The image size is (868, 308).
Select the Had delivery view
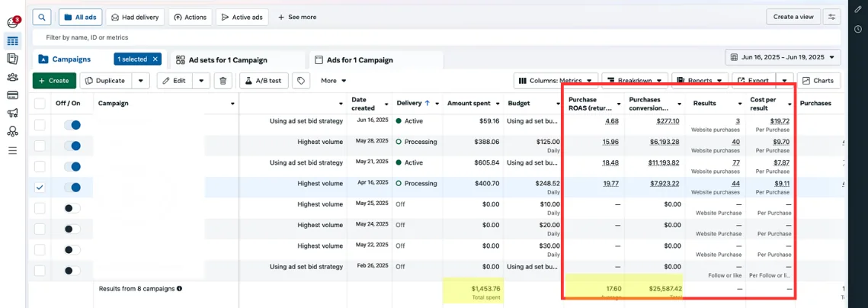click(x=135, y=18)
